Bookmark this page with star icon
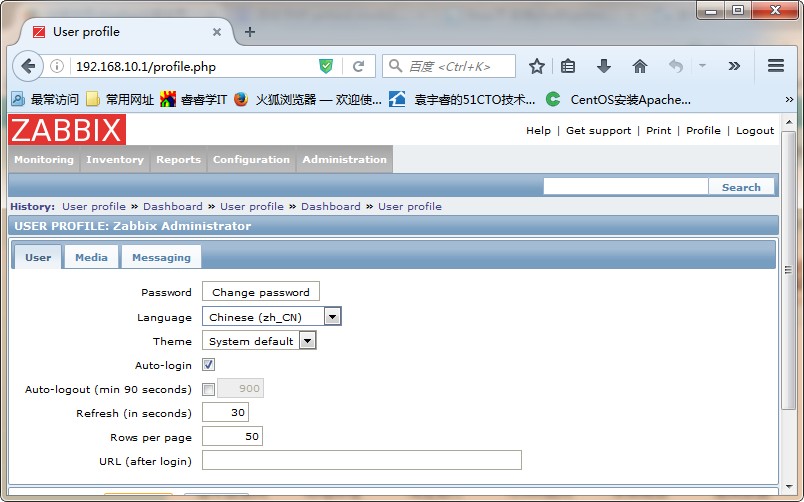Image resolution: width=804 pixels, height=502 pixels. (x=536, y=66)
